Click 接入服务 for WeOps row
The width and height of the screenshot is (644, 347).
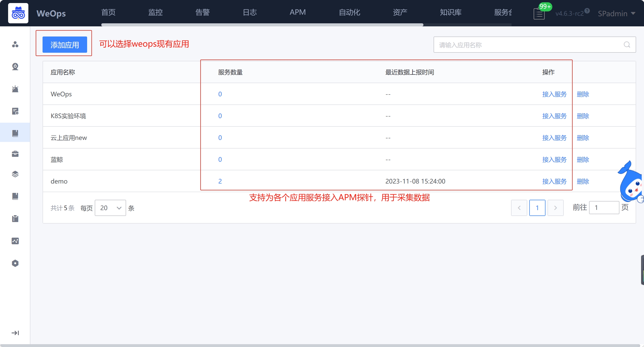[554, 94]
